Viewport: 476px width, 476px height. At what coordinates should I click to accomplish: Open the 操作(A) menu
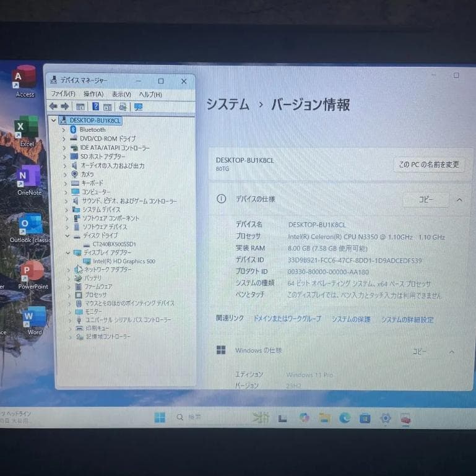tap(93, 94)
